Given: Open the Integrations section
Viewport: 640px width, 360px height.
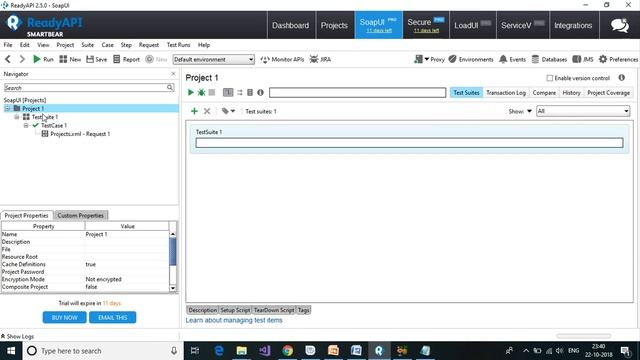Looking at the screenshot, I should pos(573,25).
